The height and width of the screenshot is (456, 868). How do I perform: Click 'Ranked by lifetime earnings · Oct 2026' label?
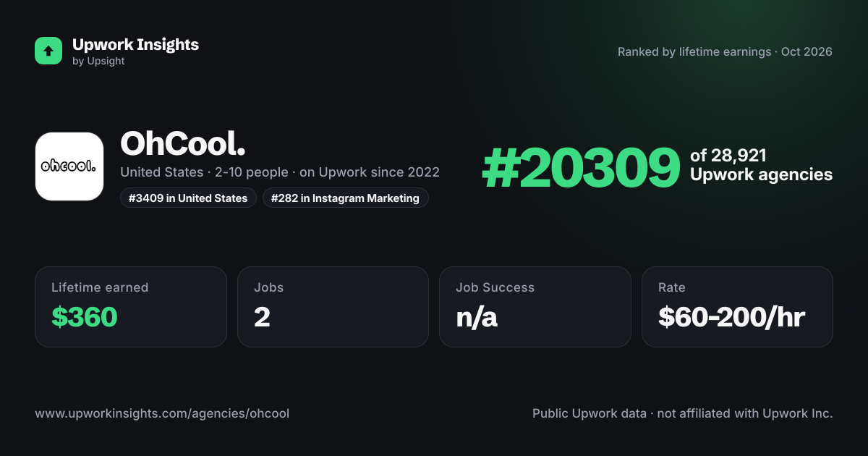(x=725, y=52)
